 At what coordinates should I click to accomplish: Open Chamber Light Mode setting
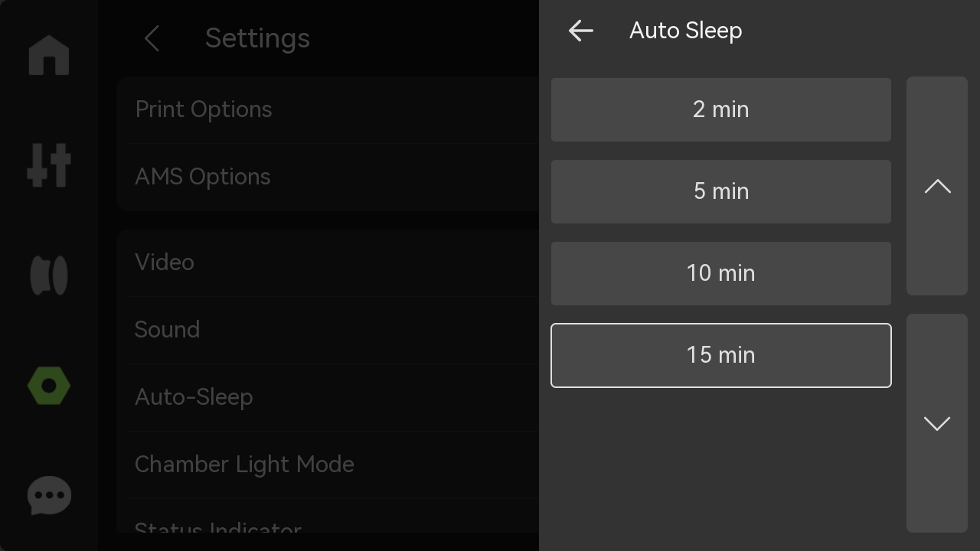coord(328,465)
